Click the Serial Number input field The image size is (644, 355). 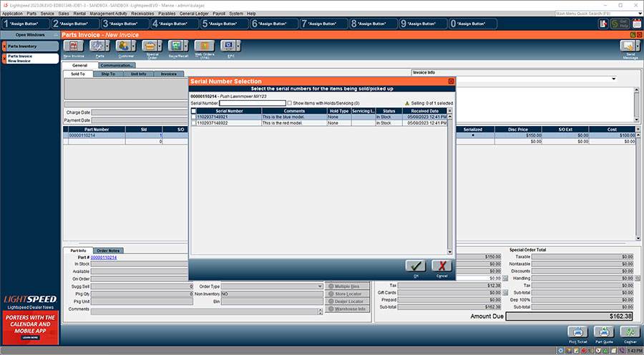point(252,103)
